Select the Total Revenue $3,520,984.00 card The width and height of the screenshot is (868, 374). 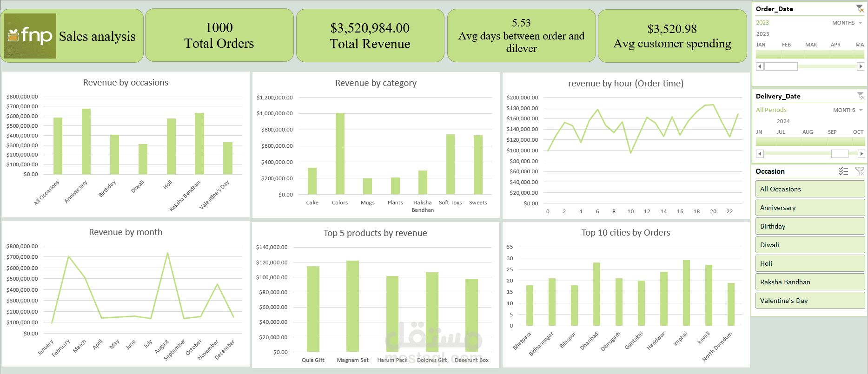click(370, 35)
